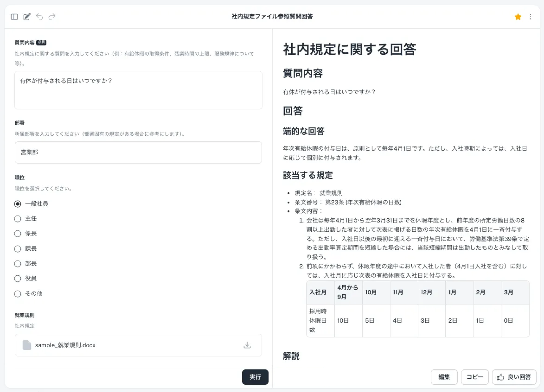The width and height of the screenshot is (544, 392).
Task: Click the new edit pencil icon
Action: tap(27, 17)
